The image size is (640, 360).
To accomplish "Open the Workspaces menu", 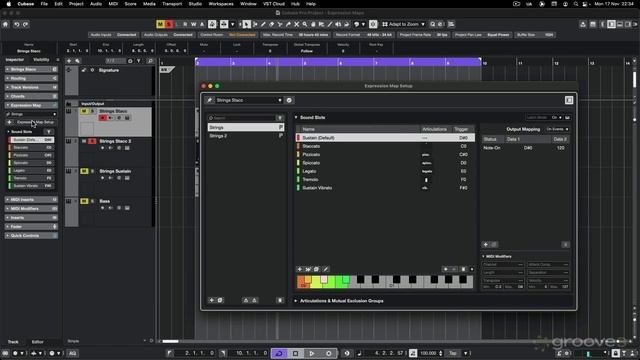I will (x=221, y=4).
